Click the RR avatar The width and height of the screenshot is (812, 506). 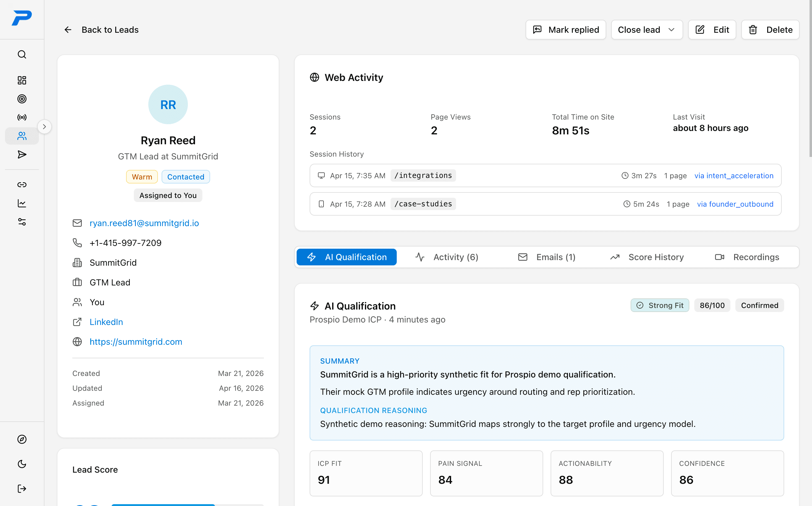[168, 105]
